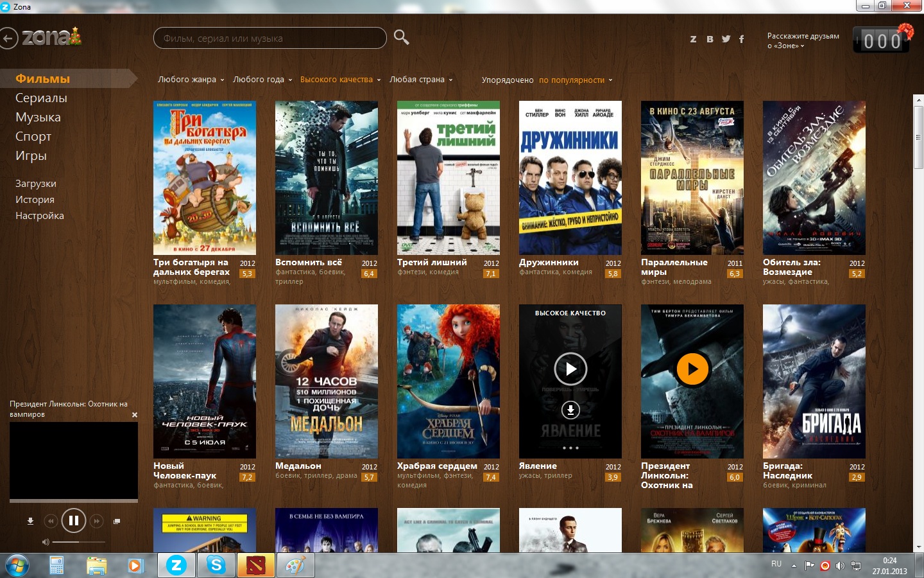Open the Windows Start button
The width and height of the screenshot is (924, 578).
point(17,565)
